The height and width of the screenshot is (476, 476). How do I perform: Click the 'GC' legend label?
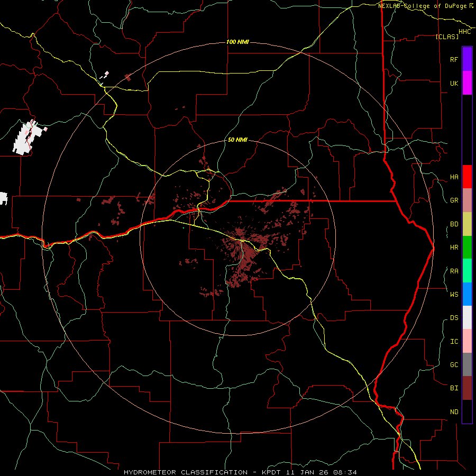tap(454, 365)
